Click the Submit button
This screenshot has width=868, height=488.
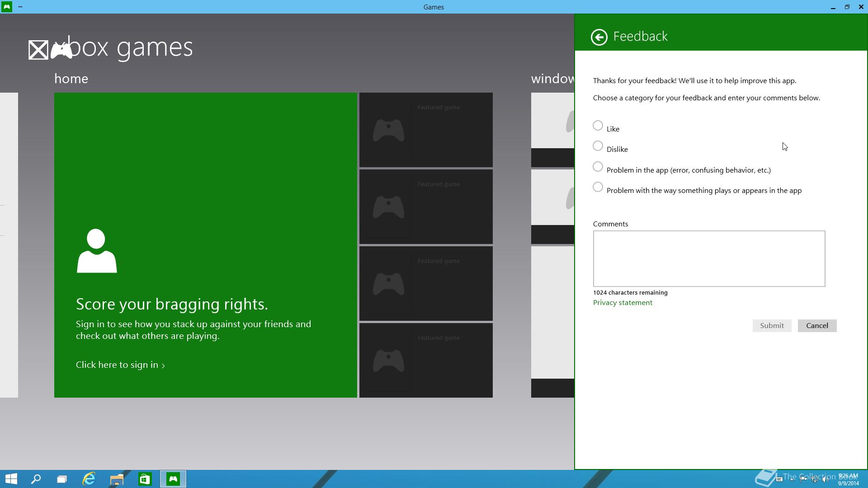click(x=772, y=326)
